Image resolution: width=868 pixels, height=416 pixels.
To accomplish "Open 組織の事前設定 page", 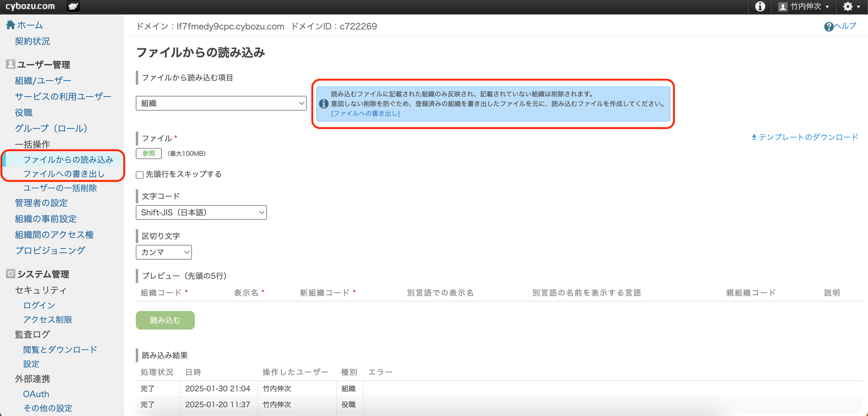I will pyautogui.click(x=45, y=219).
